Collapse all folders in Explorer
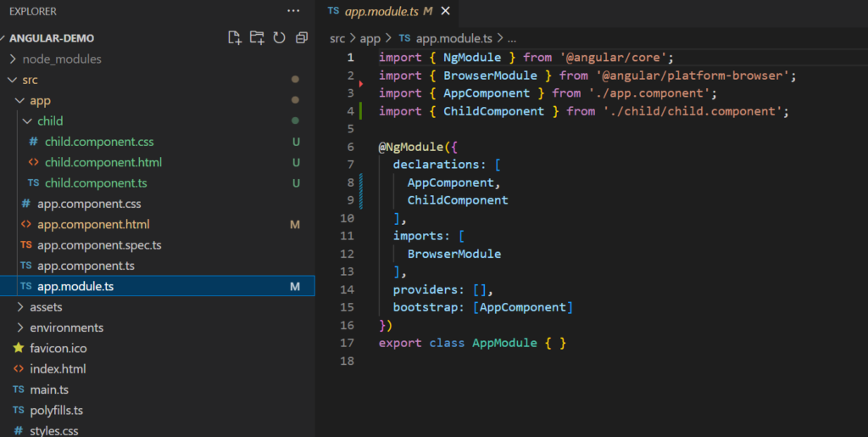 pyautogui.click(x=302, y=37)
